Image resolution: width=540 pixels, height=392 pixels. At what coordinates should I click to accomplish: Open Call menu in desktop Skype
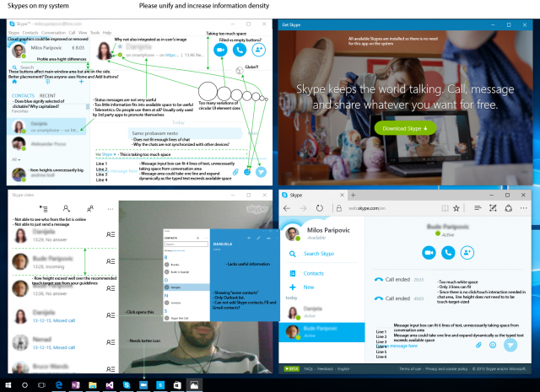(x=72, y=33)
